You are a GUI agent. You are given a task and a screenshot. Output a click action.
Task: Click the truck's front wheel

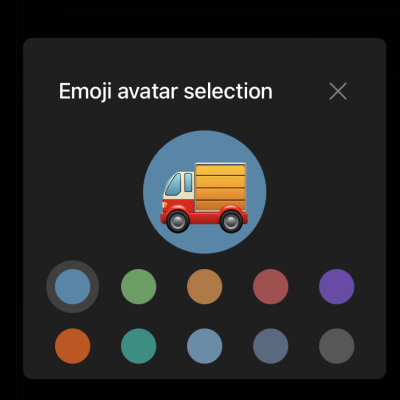click(x=178, y=221)
